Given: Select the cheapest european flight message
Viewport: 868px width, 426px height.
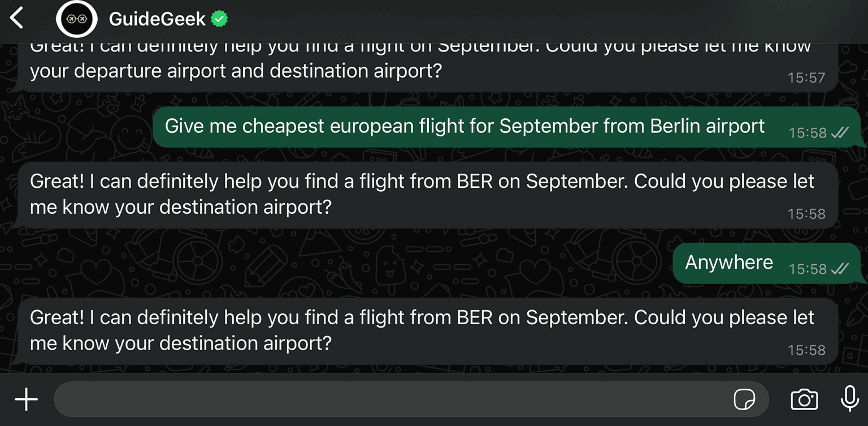Looking at the screenshot, I should coord(463,126).
